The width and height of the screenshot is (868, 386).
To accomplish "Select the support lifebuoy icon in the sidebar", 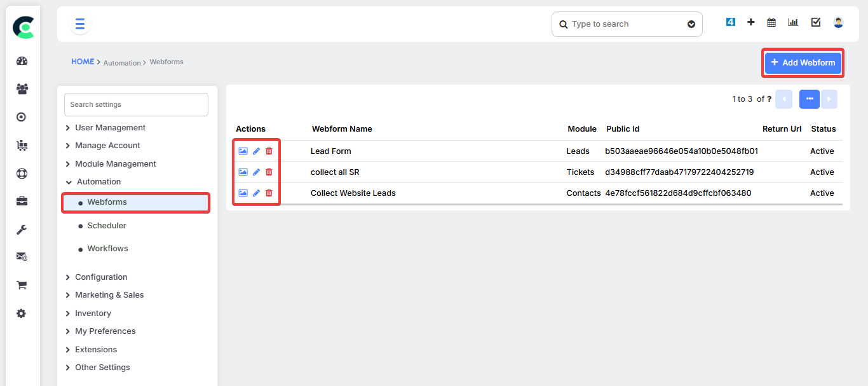I will coord(22,173).
